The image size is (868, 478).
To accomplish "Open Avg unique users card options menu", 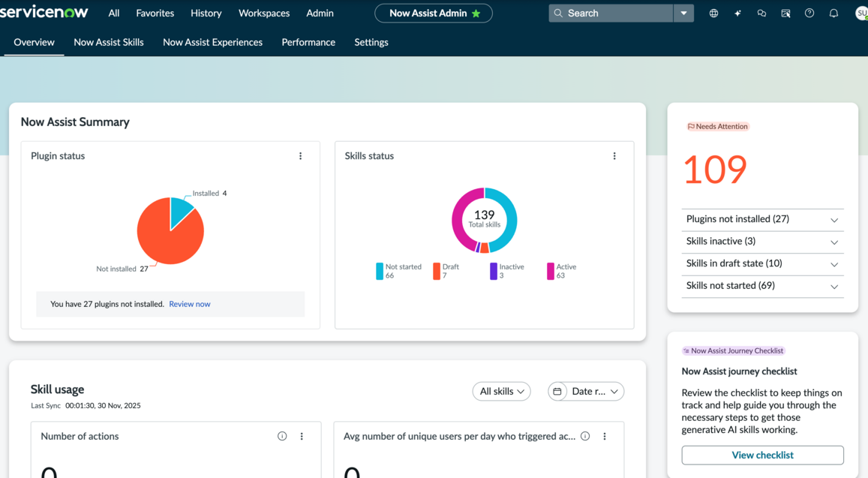I will (605, 437).
